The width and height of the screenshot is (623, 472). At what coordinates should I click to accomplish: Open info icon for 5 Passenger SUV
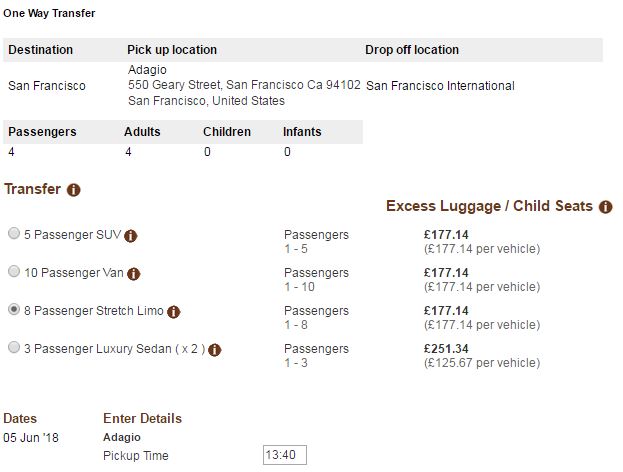[131, 236]
